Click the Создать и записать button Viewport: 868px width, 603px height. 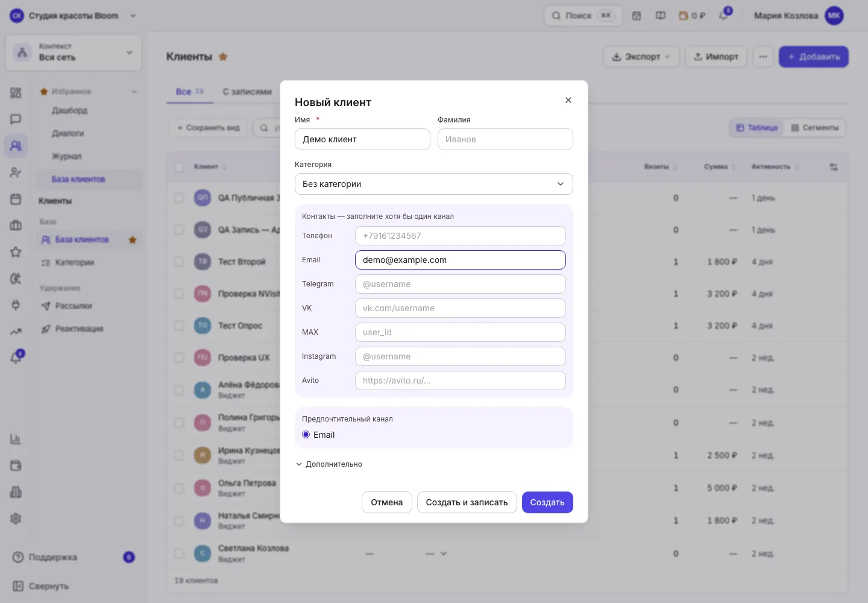pos(467,502)
